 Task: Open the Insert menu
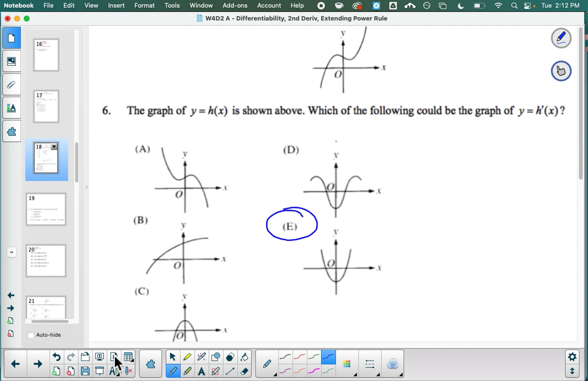[x=116, y=5]
